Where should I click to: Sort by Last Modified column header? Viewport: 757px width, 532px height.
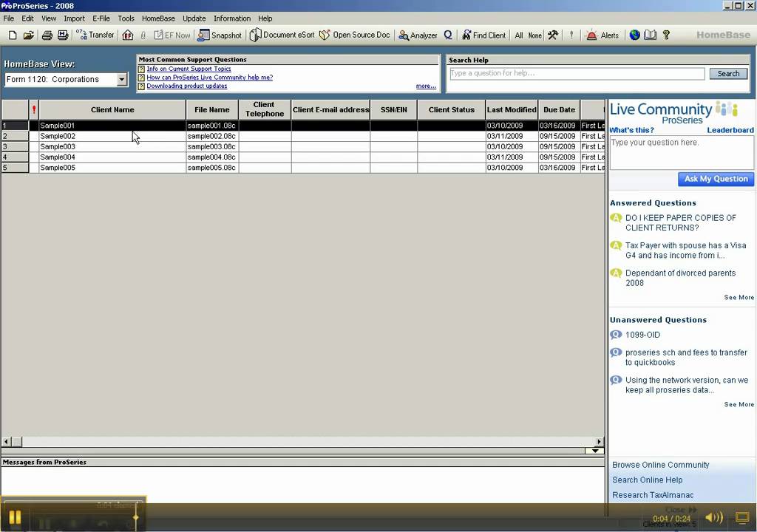(512, 109)
